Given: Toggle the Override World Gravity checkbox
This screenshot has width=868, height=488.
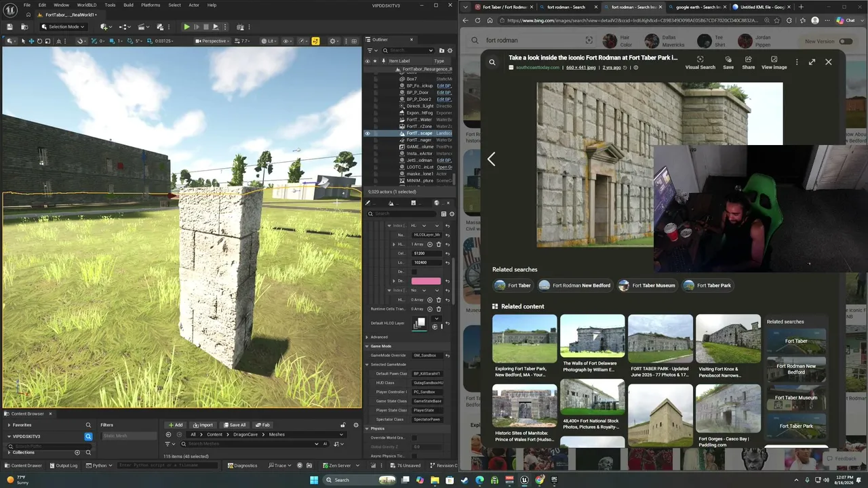Looking at the screenshot, I should [x=415, y=437].
